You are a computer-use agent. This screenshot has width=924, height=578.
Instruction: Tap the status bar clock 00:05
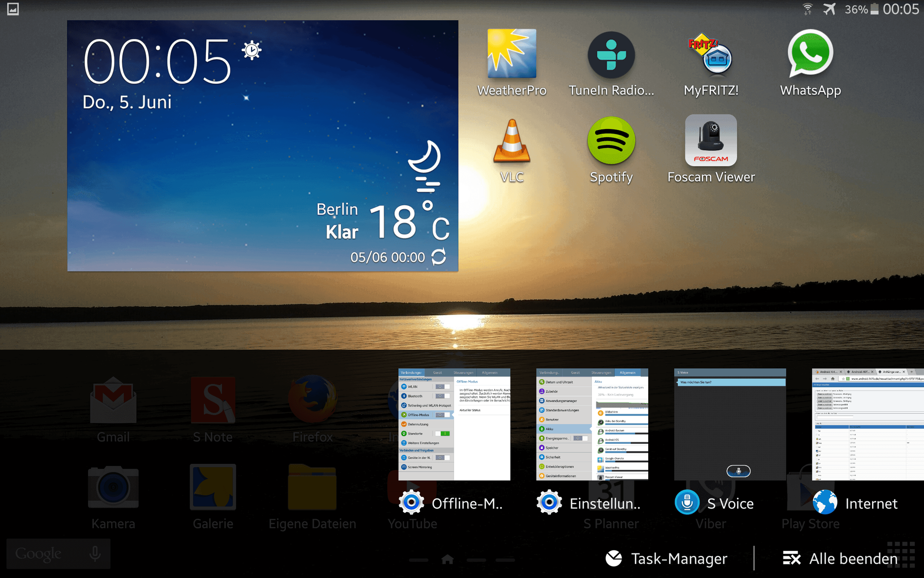pos(901,9)
